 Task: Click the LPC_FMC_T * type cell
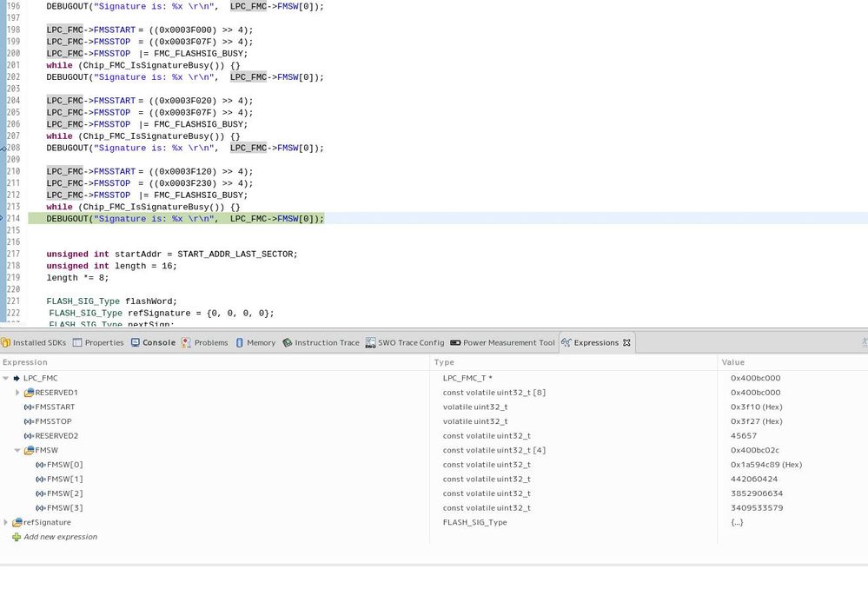467,378
